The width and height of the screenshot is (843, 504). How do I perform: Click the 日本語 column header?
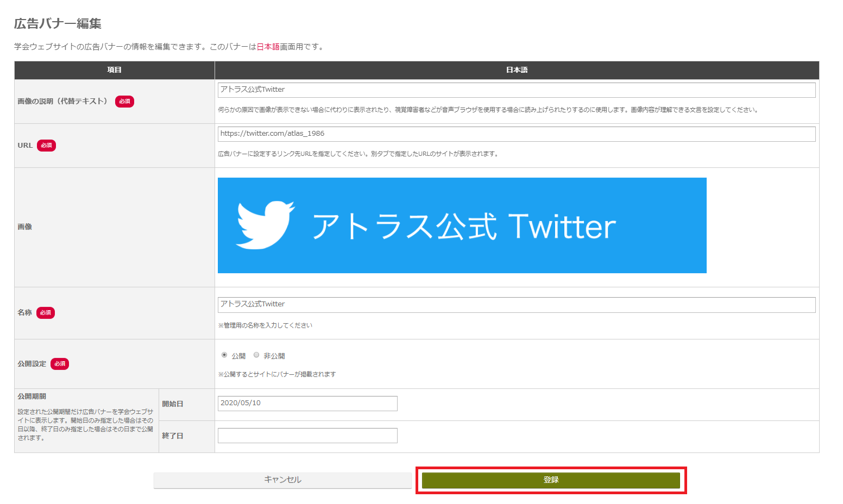point(517,70)
